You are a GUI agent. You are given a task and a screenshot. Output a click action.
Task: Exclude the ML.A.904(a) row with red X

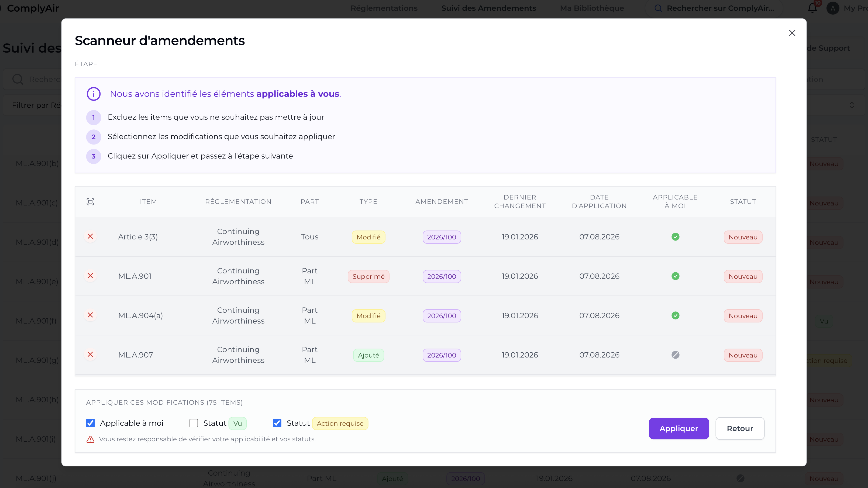[90, 315]
